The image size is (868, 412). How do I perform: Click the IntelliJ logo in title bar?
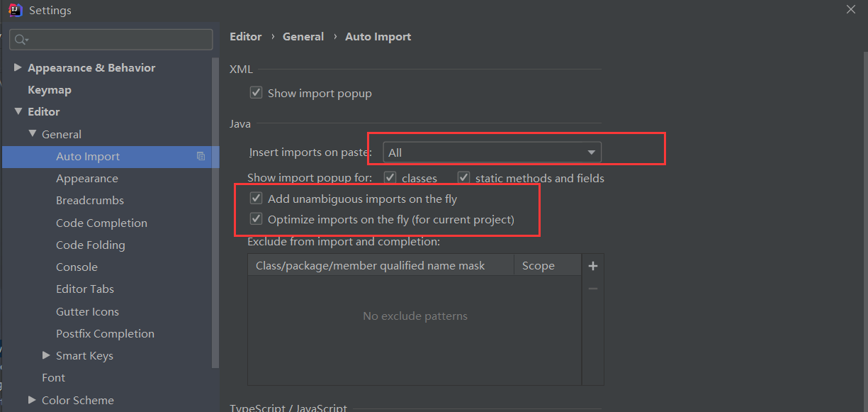click(x=14, y=10)
